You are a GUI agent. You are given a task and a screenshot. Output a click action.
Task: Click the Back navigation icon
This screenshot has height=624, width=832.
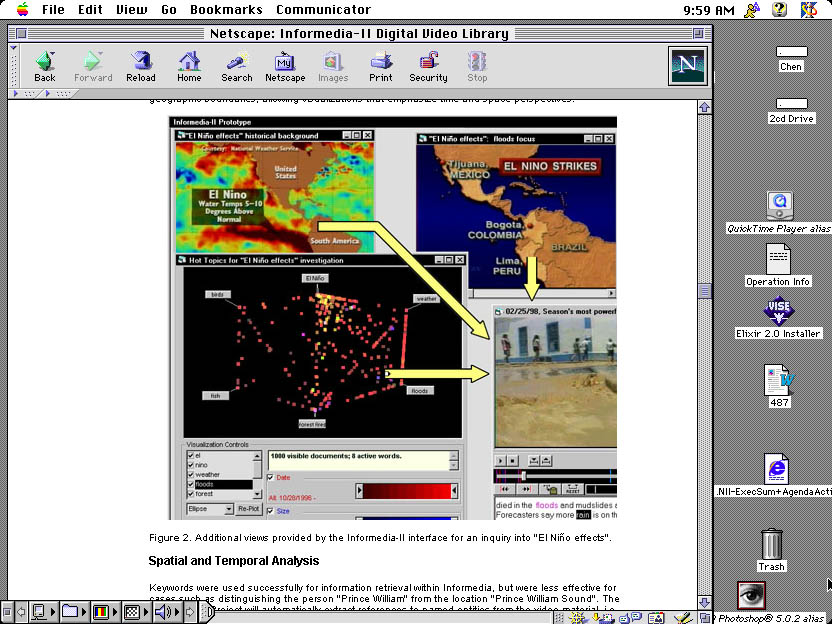point(44,65)
